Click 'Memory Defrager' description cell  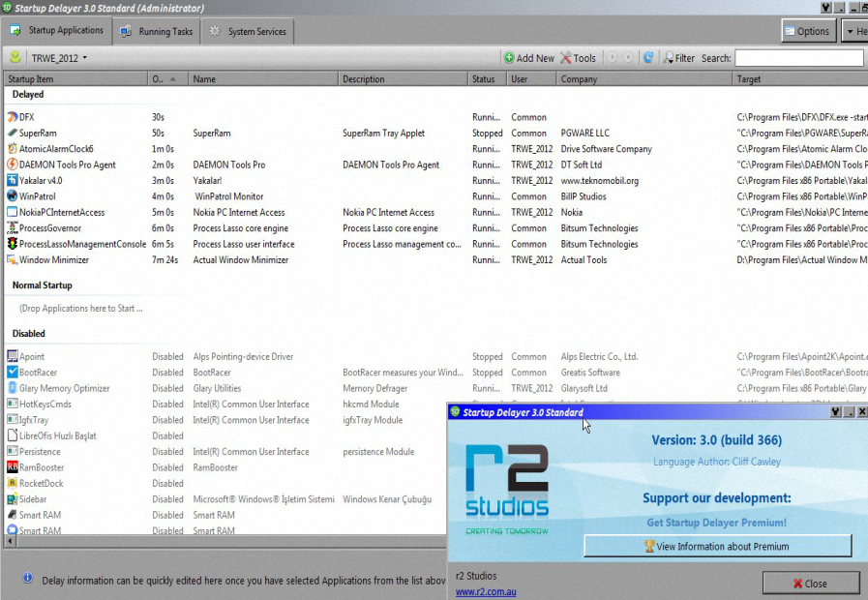click(x=374, y=388)
